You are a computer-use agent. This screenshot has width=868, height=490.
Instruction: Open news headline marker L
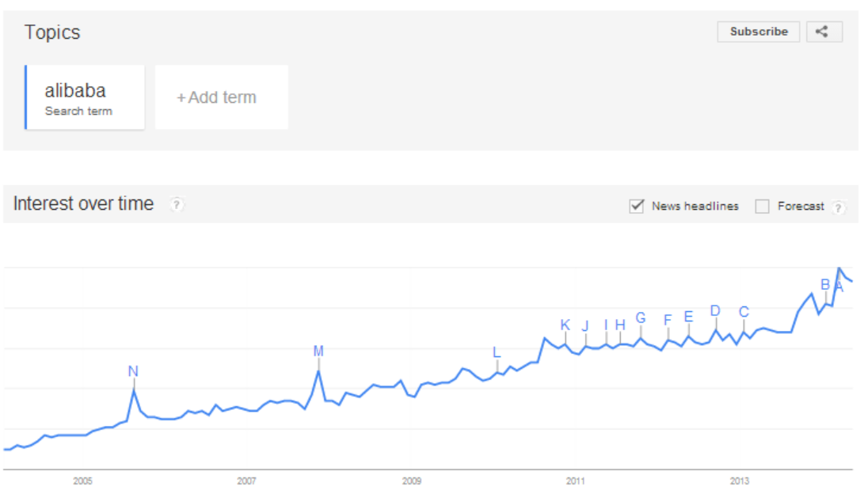[x=497, y=352]
